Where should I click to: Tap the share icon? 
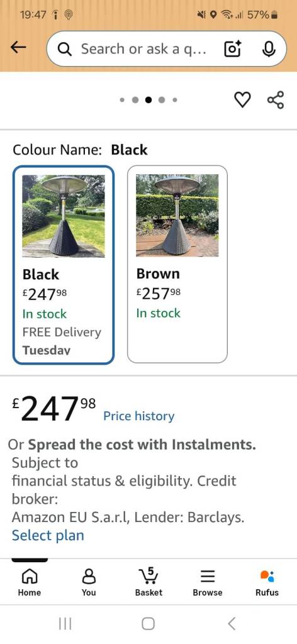[275, 100]
